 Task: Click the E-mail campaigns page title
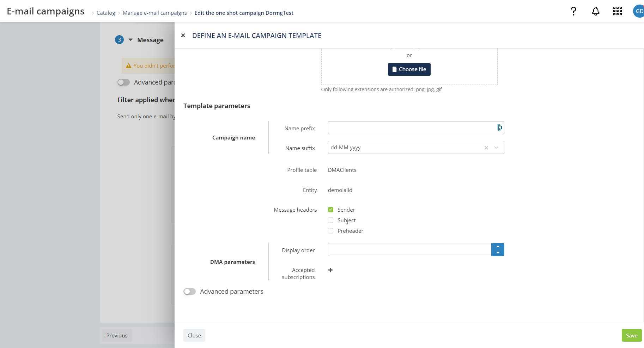(45, 11)
